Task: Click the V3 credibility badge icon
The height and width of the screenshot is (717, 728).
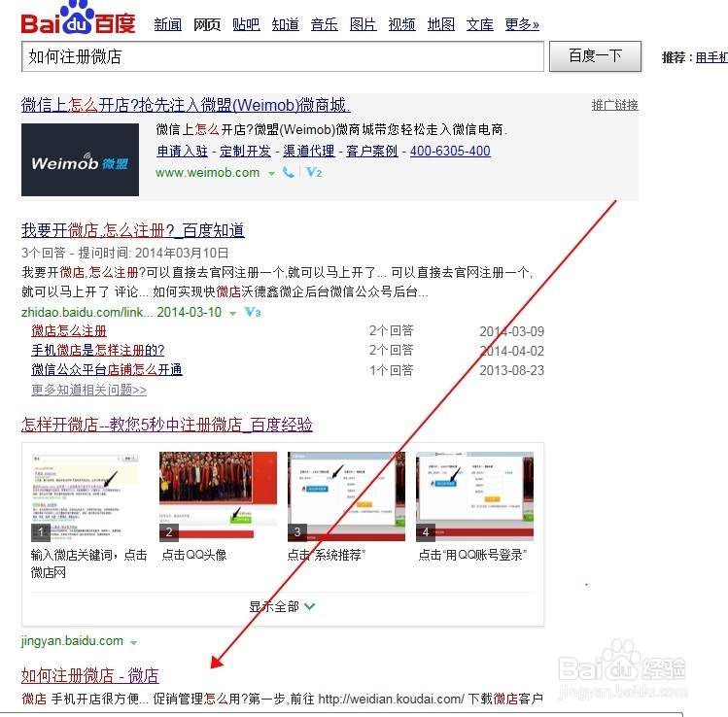Action: (x=253, y=312)
